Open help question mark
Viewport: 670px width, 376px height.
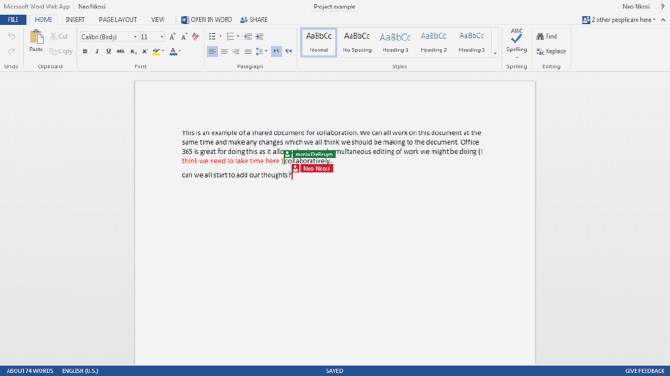(663, 7)
